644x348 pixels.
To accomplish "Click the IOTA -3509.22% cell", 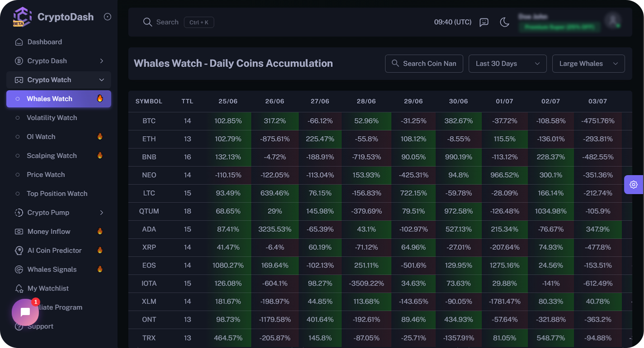I will click(x=366, y=284).
